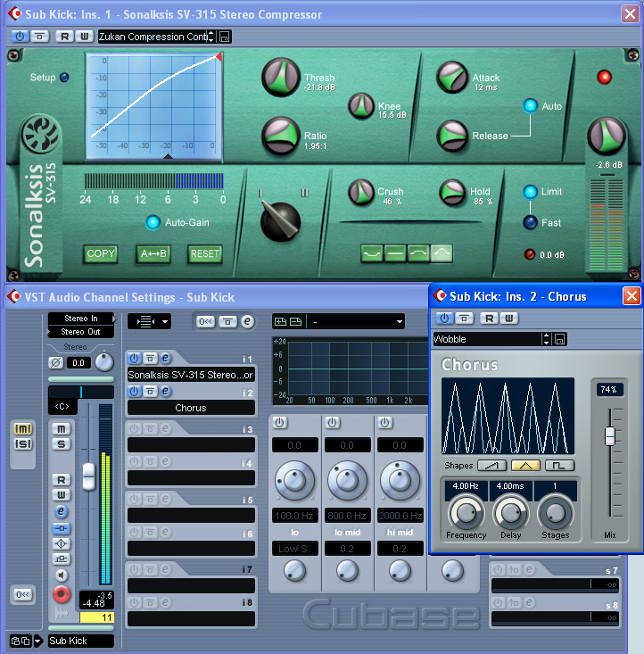
Task: Click the Sub Kick channel name field
Action: [x=81, y=641]
